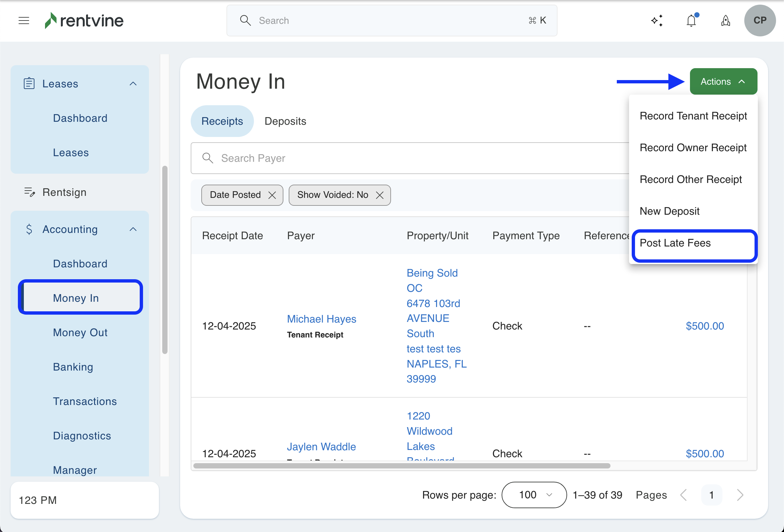Screen dimensions: 784x532
Task: Open the notifications bell
Action: coord(691,21)
